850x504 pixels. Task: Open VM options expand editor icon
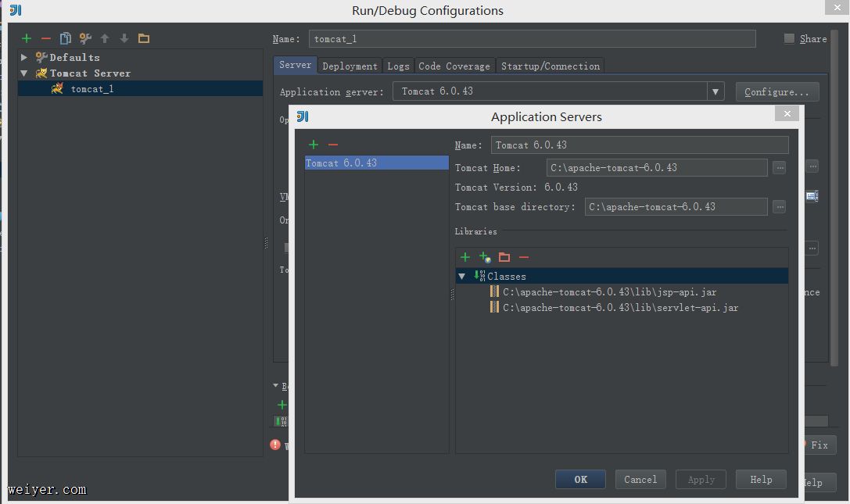click(812, 196)
